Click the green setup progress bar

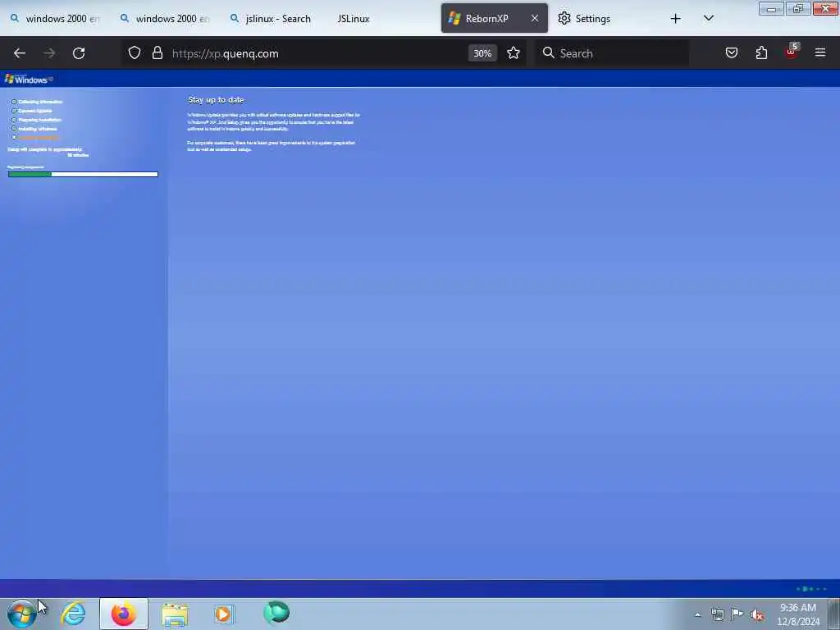(x=83, y=174)
